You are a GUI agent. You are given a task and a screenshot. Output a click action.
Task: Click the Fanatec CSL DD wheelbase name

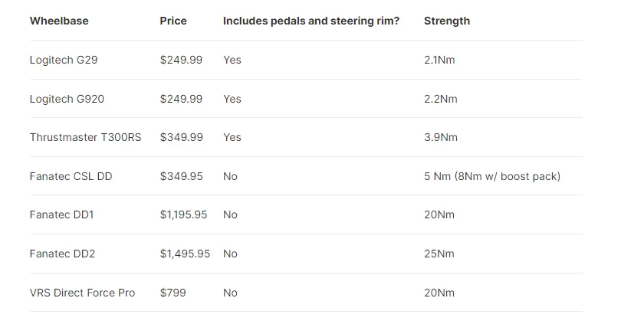[x=71, y=176]
